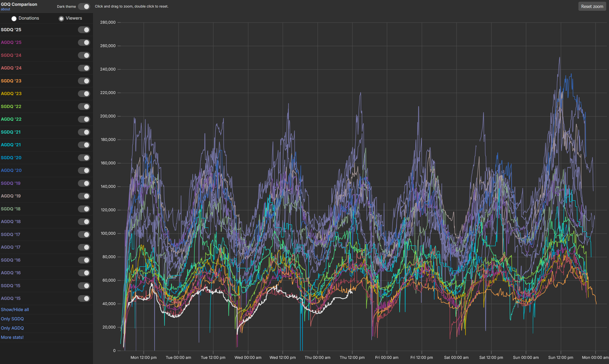Open the about link
Screen dimensions: 609x364
point(5,9)
